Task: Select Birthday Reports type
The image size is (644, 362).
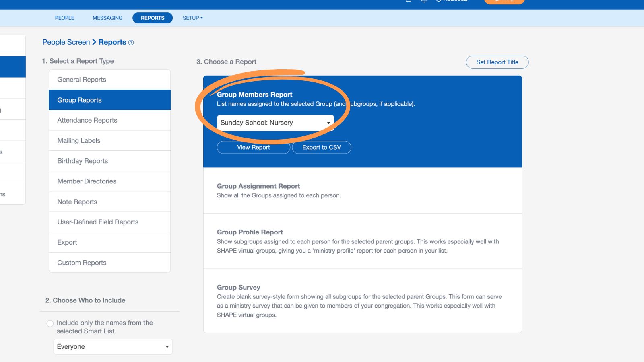Action: point(109,161)
